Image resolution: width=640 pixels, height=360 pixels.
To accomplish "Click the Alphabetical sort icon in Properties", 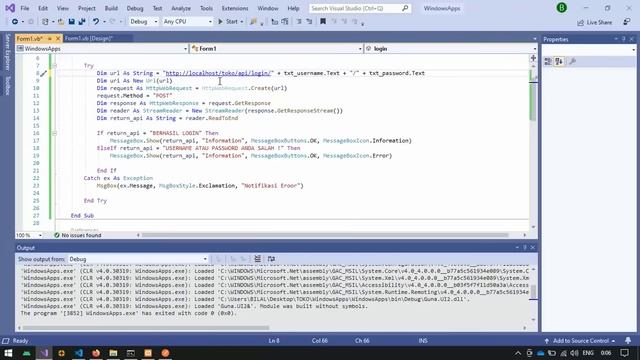I will point(559,62).
